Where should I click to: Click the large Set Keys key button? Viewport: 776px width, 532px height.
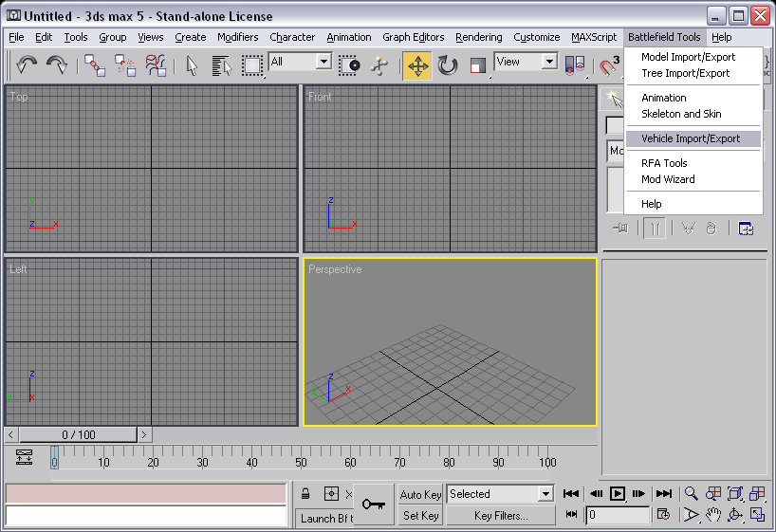(374, 504)
